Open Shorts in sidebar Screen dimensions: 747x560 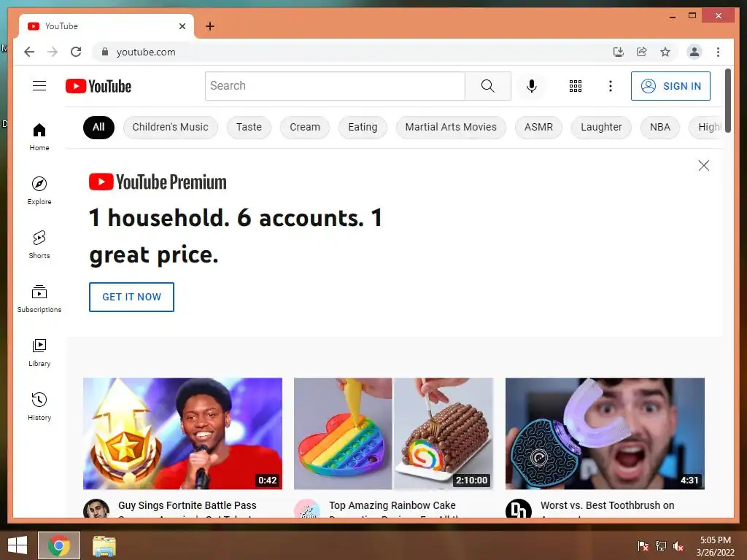tap(39, 245)
